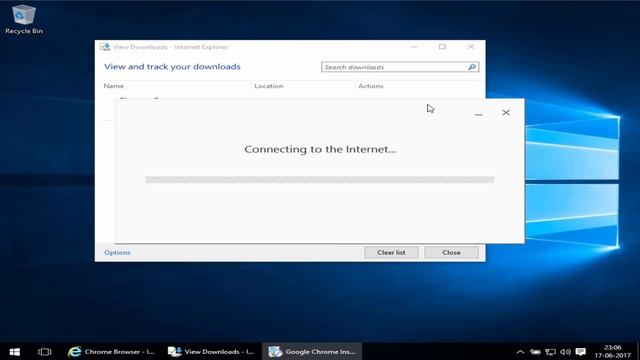
Task: Click the Close button in View Downloads
Action: [451, 252]
